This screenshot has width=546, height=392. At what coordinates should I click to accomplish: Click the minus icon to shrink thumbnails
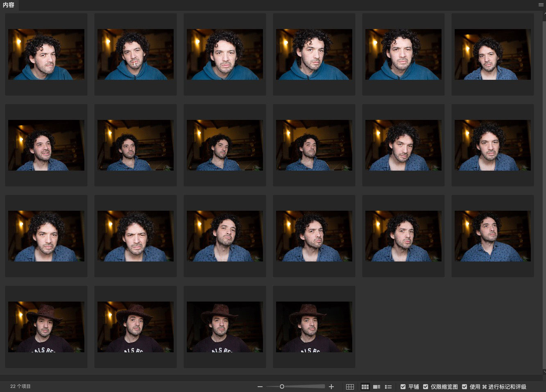(260, 387)
